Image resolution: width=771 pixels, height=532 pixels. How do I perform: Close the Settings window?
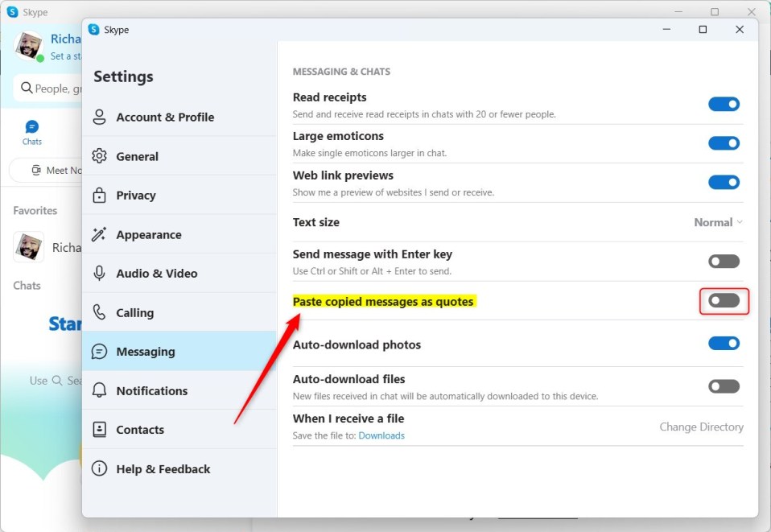click(x=740, y=30)
